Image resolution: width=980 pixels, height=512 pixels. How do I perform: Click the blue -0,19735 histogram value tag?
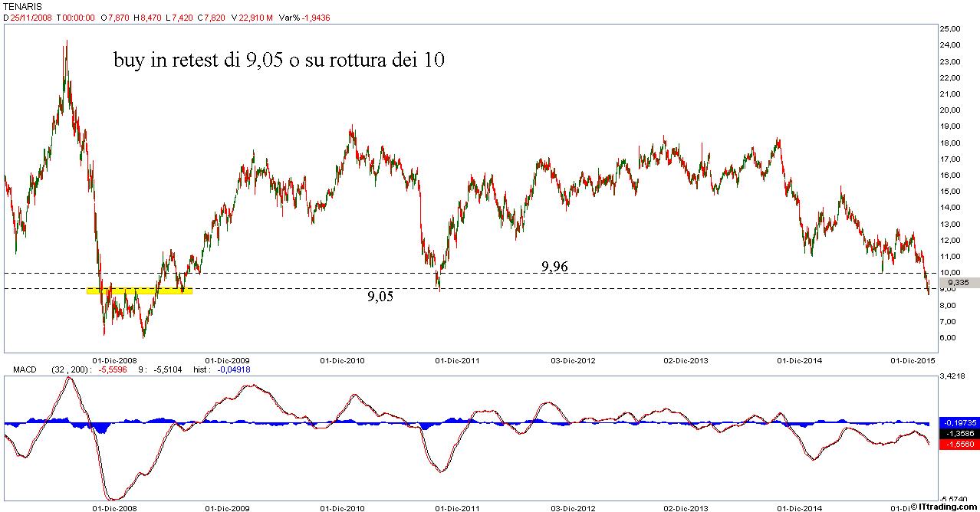958,422
